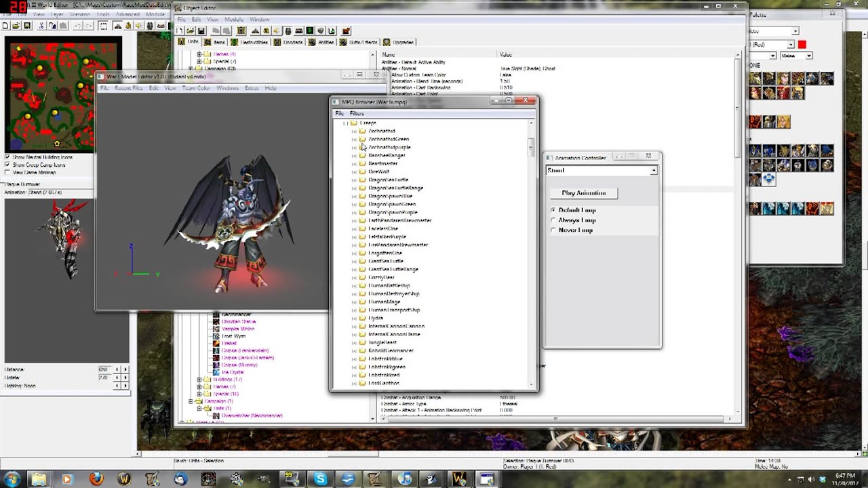868x488 pixels.
Task: Open the Stand animation dropdown
Action: tap(653, 171)
